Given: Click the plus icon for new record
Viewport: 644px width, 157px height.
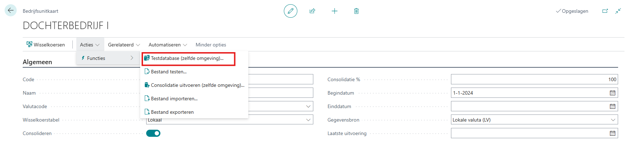Looking at the screenshot, I should click(x=334, y=11).
